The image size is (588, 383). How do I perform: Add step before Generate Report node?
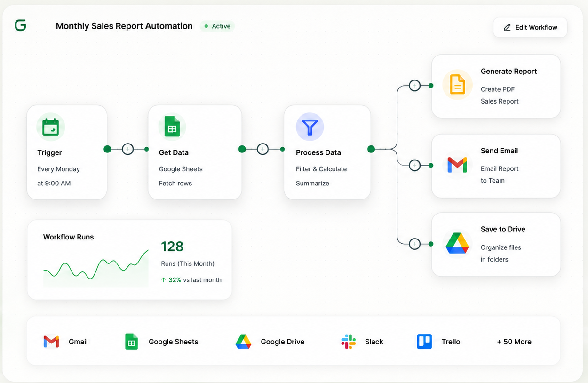coord(414,86)
